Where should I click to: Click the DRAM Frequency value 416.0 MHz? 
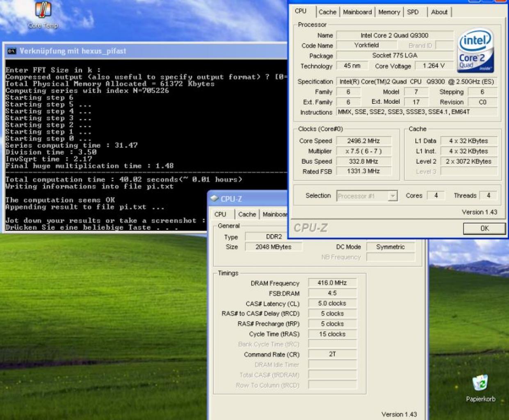332,283
